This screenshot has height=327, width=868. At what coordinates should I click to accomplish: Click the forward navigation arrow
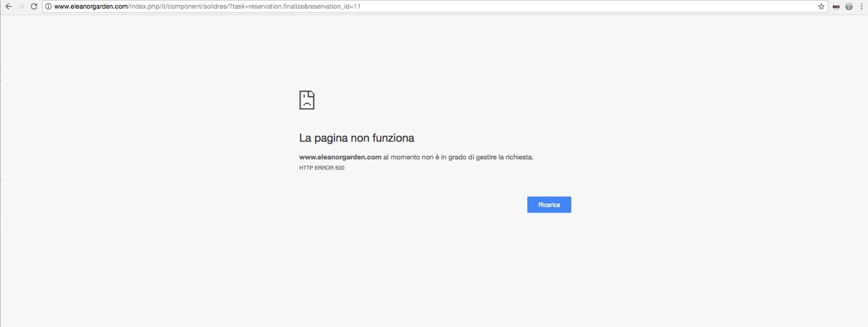pos(21,7)
